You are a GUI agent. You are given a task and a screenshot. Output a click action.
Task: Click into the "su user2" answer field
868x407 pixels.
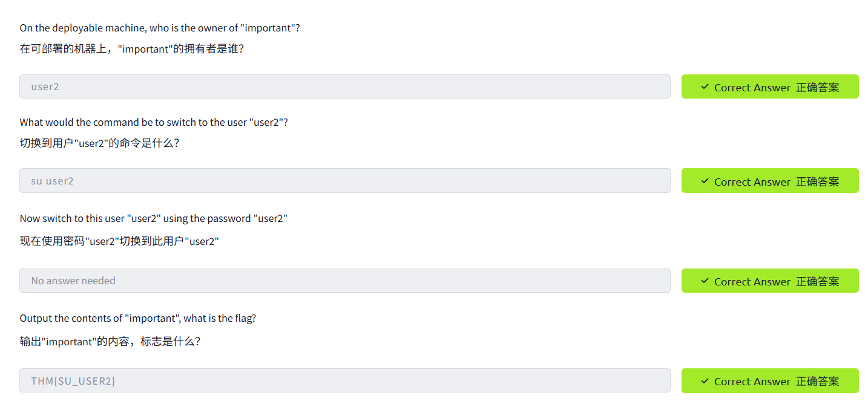[x=344, y=181]
